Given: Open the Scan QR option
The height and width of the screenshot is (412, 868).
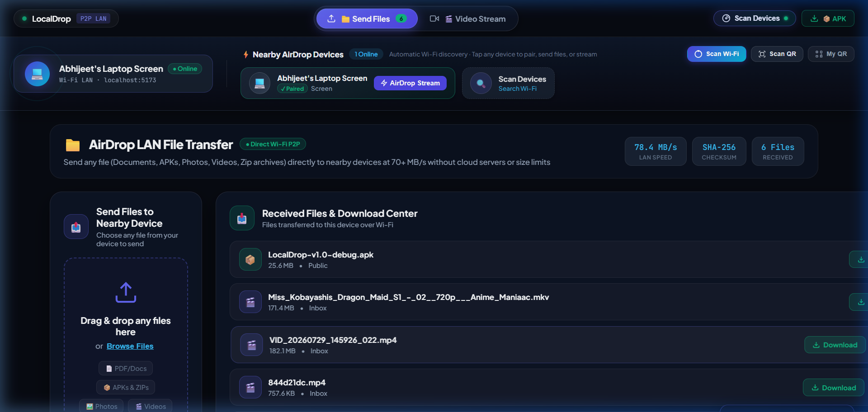Looking at the screenshot, I should click(777, 54).
